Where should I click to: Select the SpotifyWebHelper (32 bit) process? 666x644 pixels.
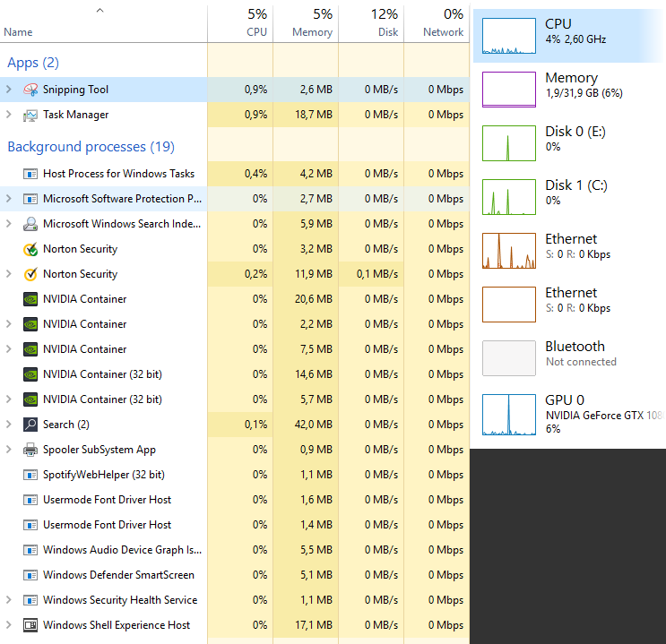click(235, 475)
